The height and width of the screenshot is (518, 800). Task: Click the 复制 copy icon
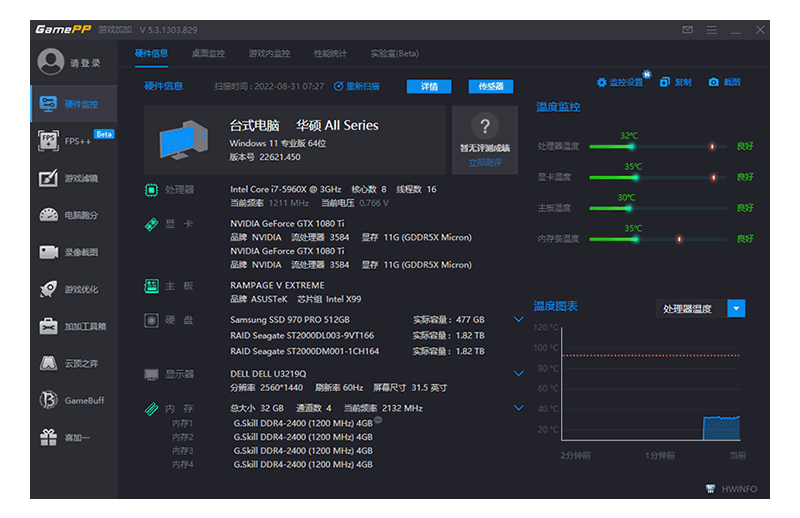tap(665, 82)
